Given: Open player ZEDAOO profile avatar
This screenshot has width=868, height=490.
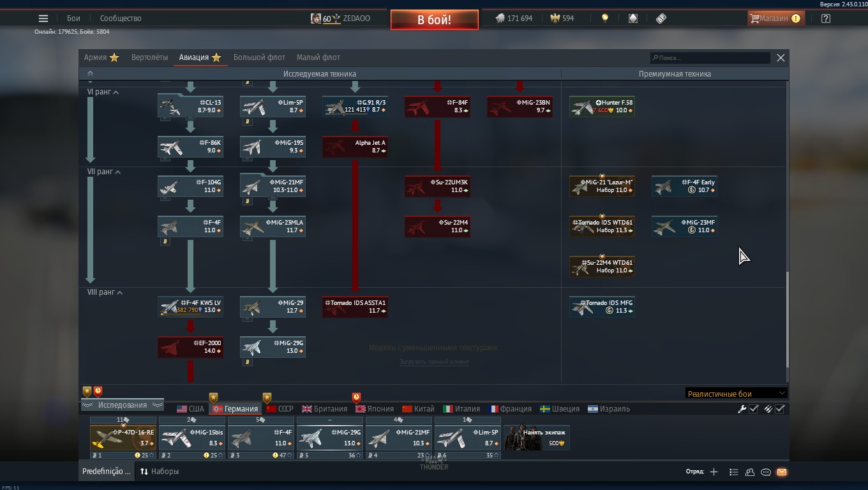Looking at the screenshot, I should 316,19.
